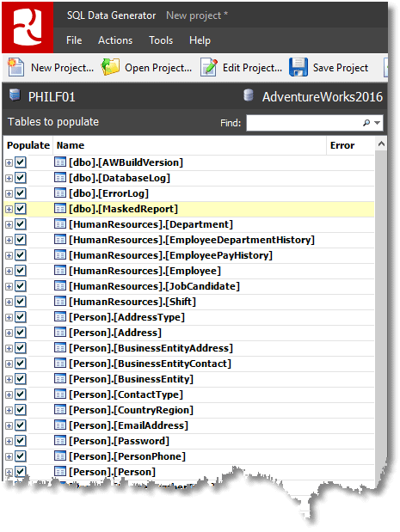Click the magnifier icon in Find box

pos(366,123)
